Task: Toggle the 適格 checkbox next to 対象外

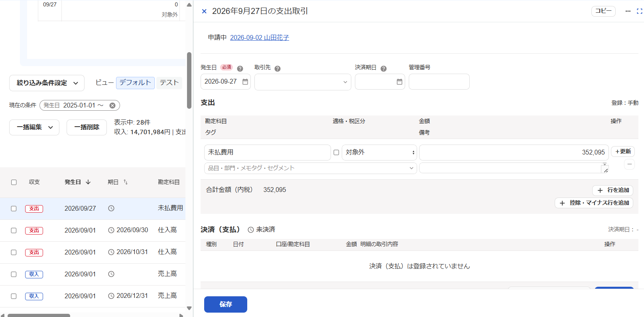Action: [x=336, y=153]
